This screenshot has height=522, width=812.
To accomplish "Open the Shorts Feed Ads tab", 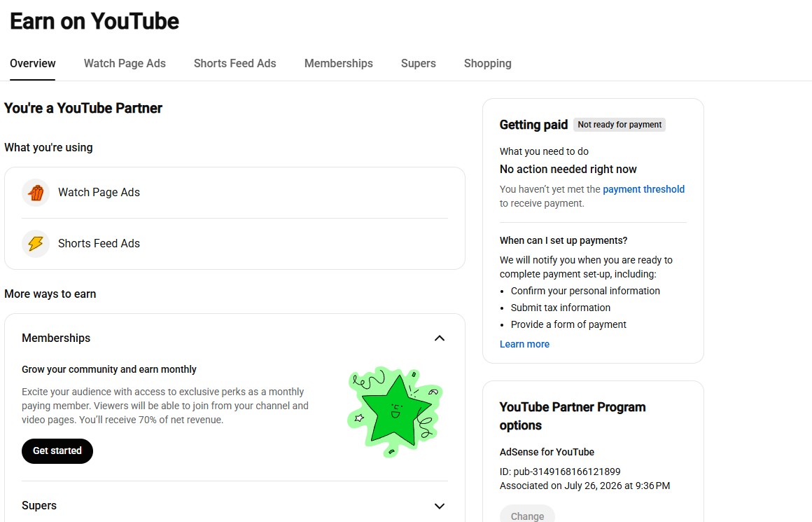I will (234, 64).
